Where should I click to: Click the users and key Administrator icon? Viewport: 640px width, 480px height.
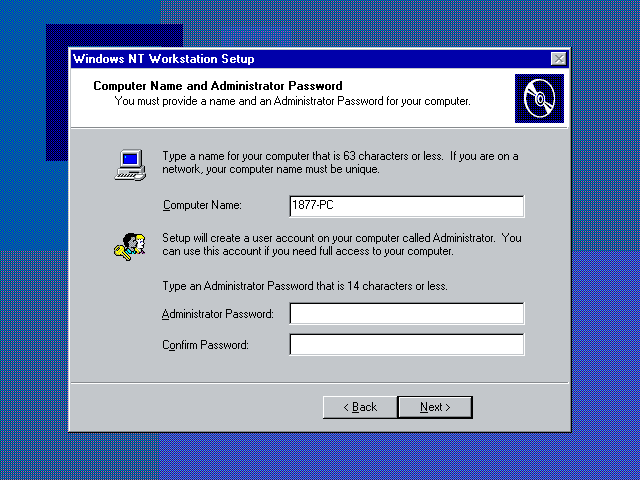130,247
